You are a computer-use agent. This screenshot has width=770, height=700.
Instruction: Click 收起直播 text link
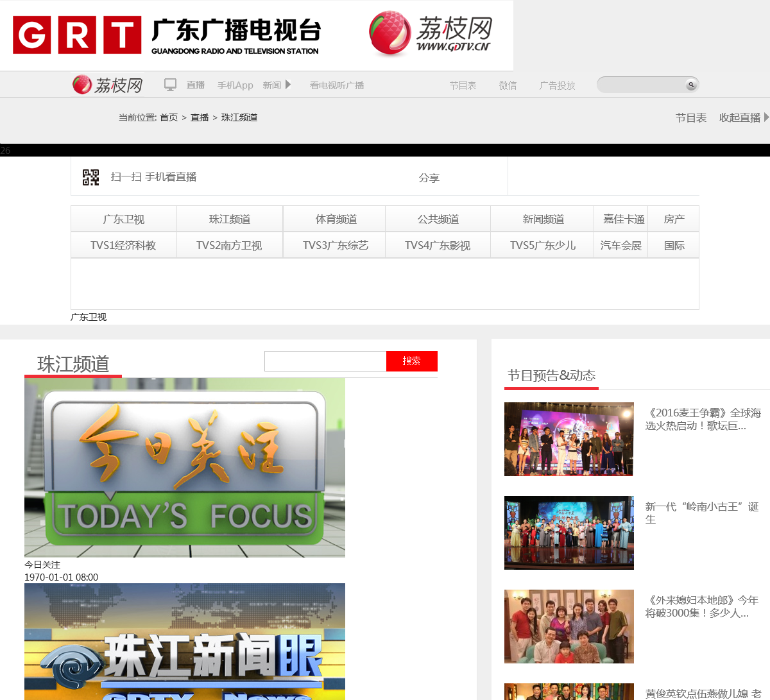click(x=740, y=117)
